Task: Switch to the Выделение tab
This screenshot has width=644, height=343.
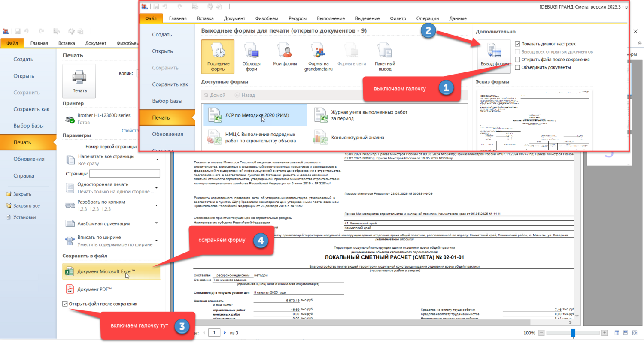Action: point(368,18)
